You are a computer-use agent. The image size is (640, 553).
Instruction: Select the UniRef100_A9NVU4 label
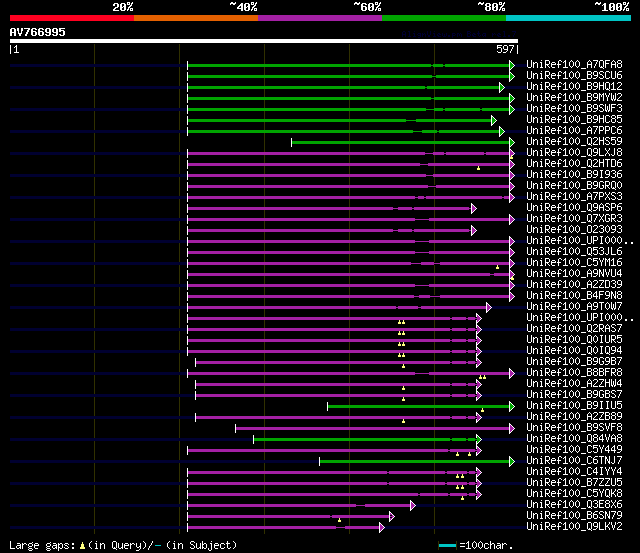(x=574, y=274)
